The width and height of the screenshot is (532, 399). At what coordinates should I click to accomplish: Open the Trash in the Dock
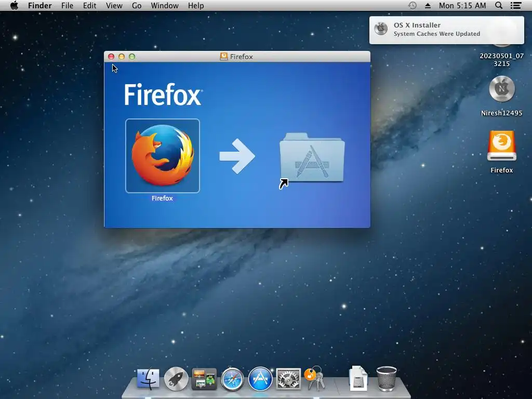[x=387, y=379]
